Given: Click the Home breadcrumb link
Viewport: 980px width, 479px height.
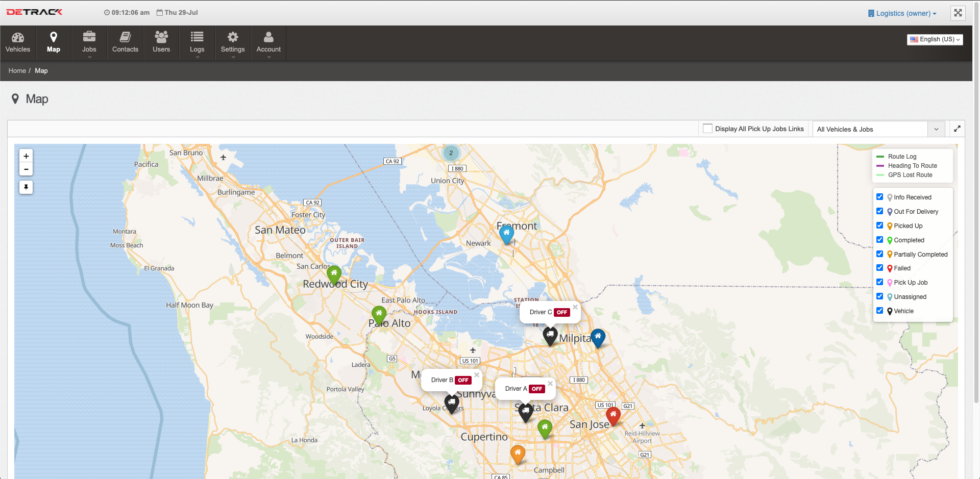Looking at the screenshot, I should point(17,71).
